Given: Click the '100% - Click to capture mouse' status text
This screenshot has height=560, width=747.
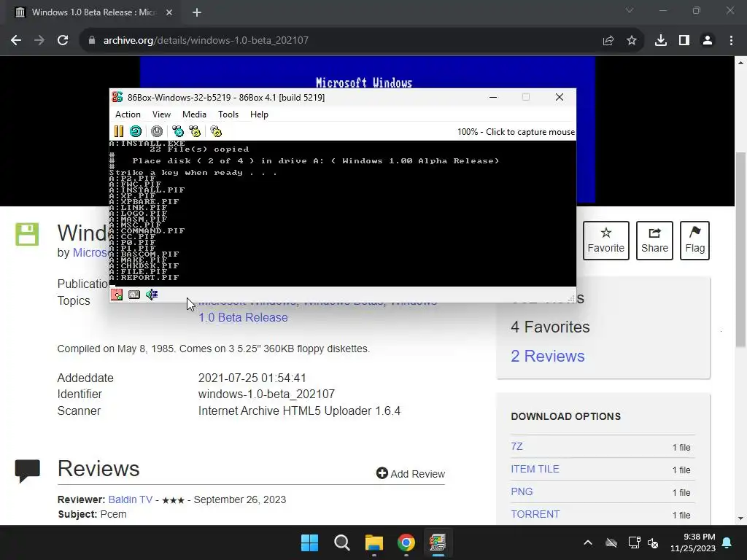Looking at the screenshot, I should 516,132.
